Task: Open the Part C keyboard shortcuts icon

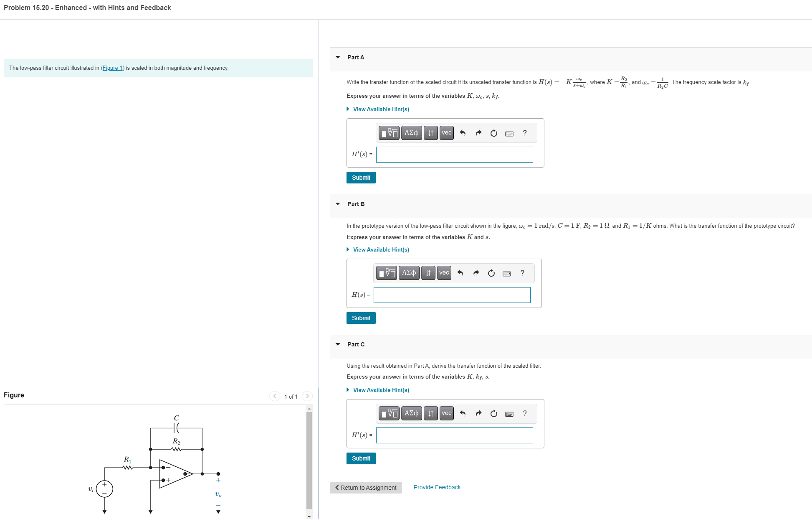Action: click(509, 414)
